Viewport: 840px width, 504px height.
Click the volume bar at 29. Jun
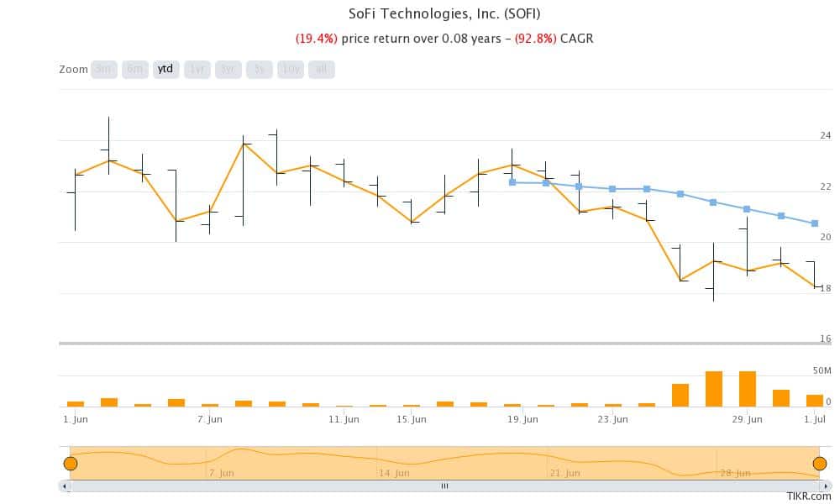coord(748,389)
